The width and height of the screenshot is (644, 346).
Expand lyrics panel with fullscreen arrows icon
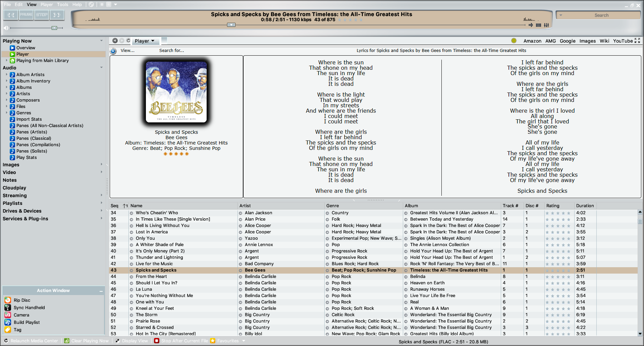coord(637,41)
